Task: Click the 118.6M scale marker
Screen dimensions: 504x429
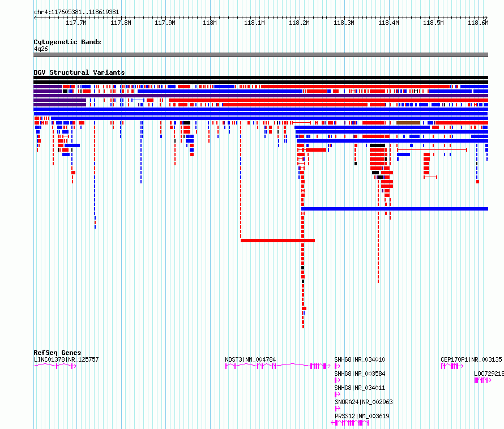Action: pyautogui.click(x=478, y=23)
